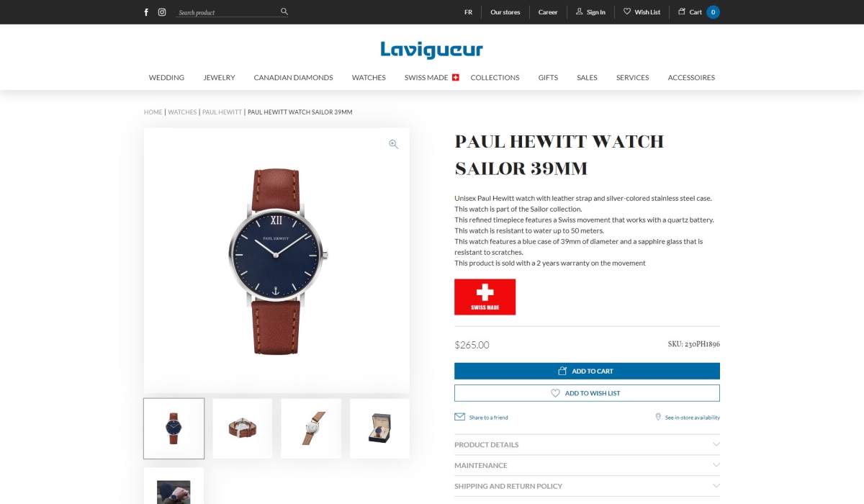Expand Shipping and Return Policy section

[x=587, y=486]
